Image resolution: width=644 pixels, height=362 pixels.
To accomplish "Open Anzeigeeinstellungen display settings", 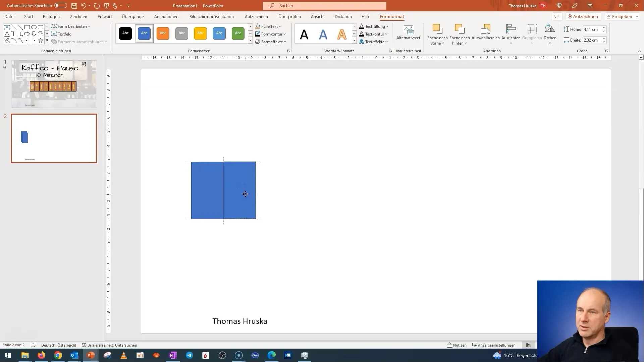I will tap(494, 345).
